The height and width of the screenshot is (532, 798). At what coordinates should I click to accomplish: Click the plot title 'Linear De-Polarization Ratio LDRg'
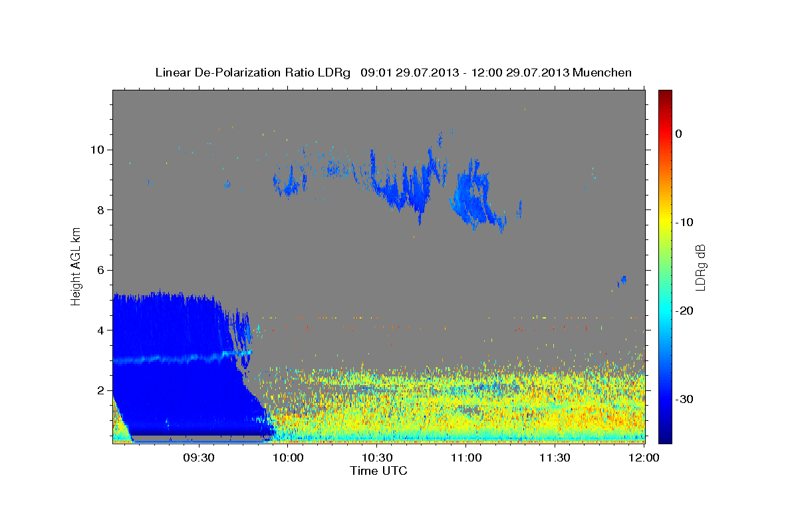(x=253, y=72)
